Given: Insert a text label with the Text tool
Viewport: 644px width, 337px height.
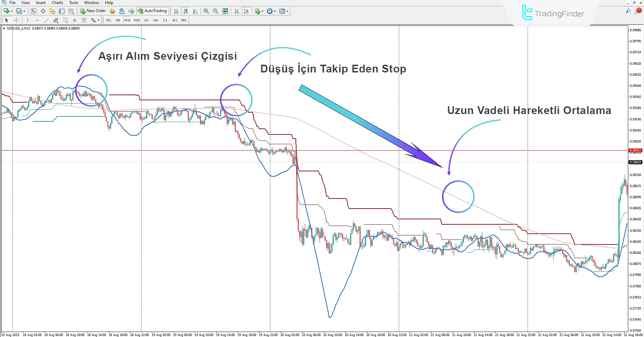Looking at the screenshot, I should click(x=74, y=20).
